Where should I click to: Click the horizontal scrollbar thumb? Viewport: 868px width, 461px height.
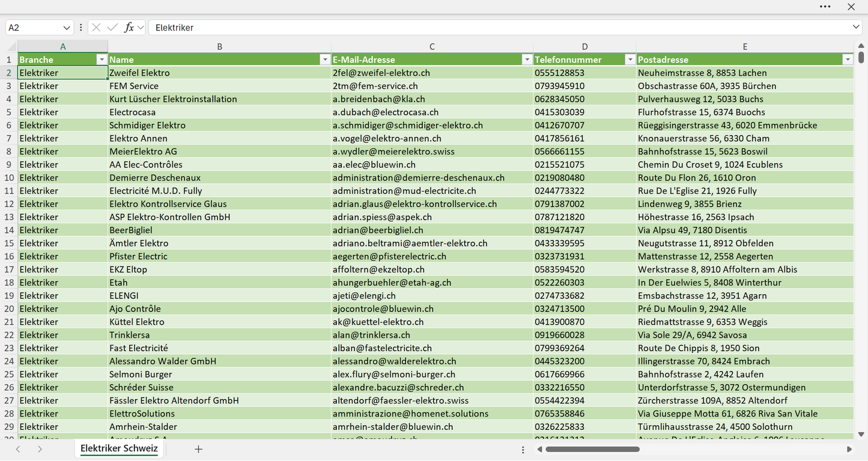coord(592,449)
